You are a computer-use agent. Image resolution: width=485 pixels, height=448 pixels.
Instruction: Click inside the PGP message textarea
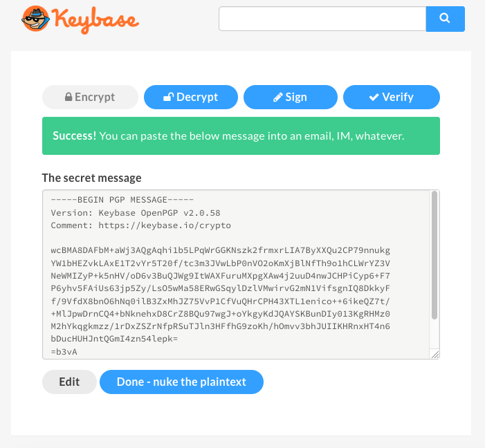click(236, 274)
